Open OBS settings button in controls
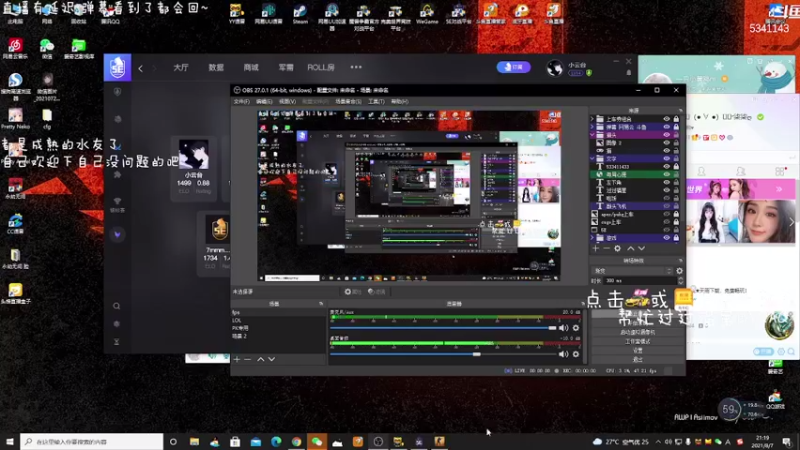This screenshot has height=450, width=800. pos(638,351)
